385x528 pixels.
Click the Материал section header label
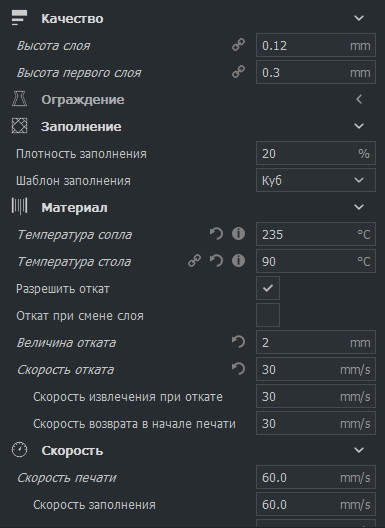coord(74,208)
